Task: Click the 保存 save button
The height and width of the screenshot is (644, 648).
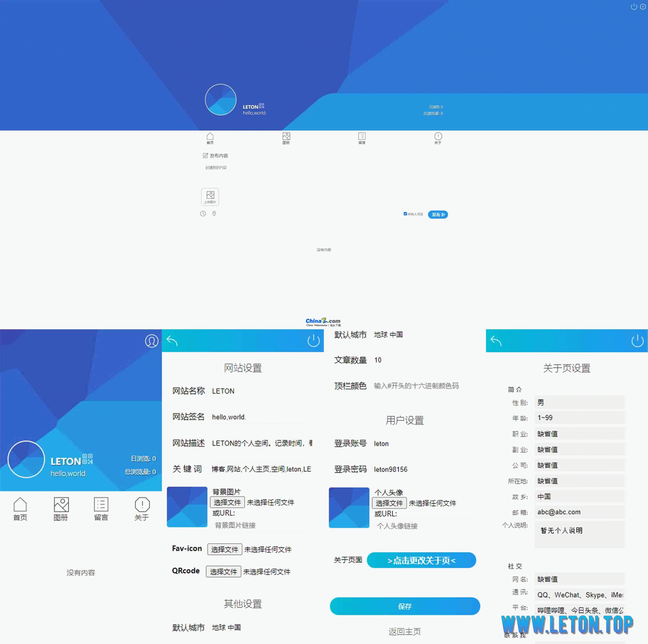Action: click(405, 607)
